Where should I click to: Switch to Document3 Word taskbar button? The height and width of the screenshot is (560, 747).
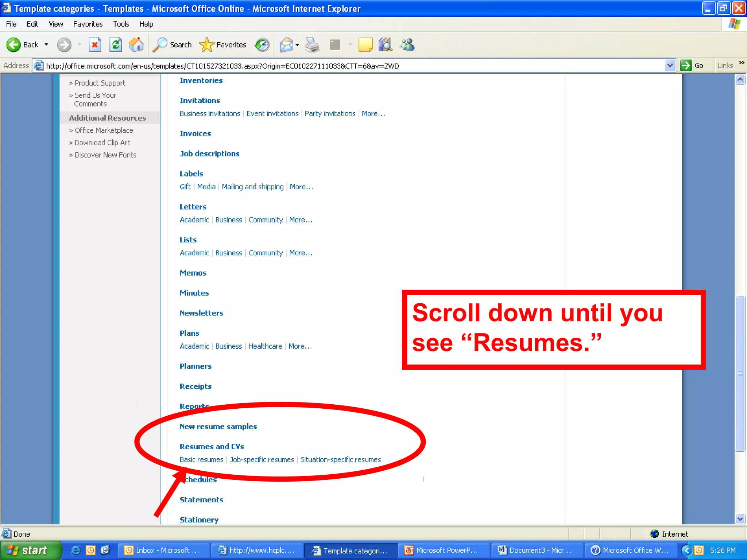click(537, 551)
